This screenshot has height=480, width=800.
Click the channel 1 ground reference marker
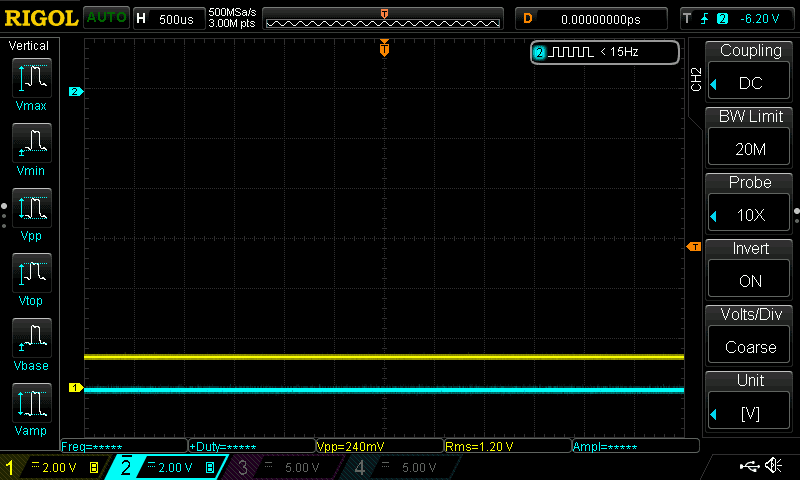click(x=76, y=388)
